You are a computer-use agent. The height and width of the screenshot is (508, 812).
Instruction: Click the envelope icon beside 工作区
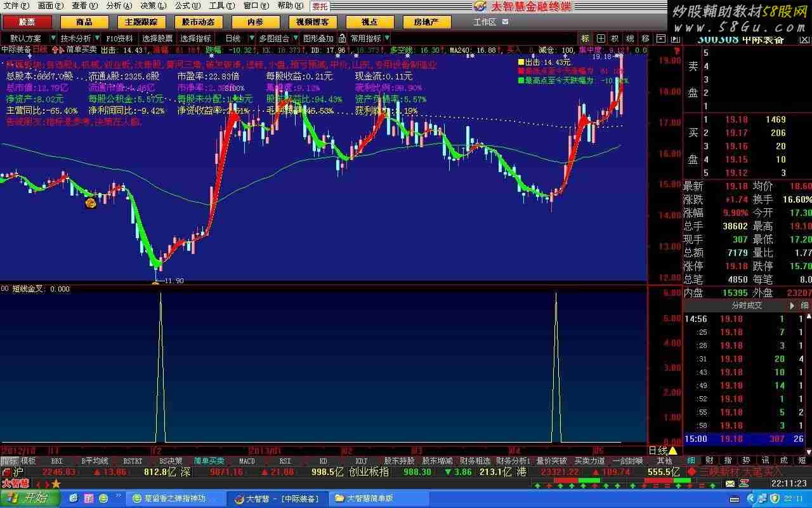(x=505, y=22)
